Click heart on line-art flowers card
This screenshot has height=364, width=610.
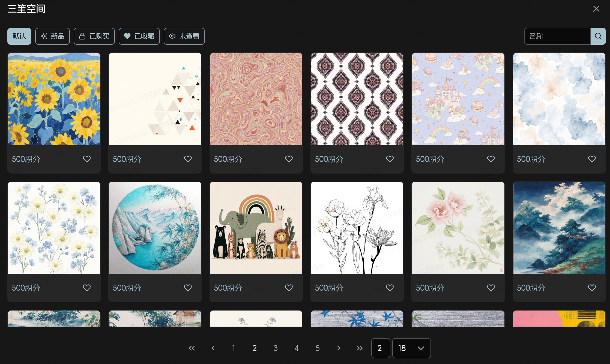pyautogui.click(x=390, y=288)
